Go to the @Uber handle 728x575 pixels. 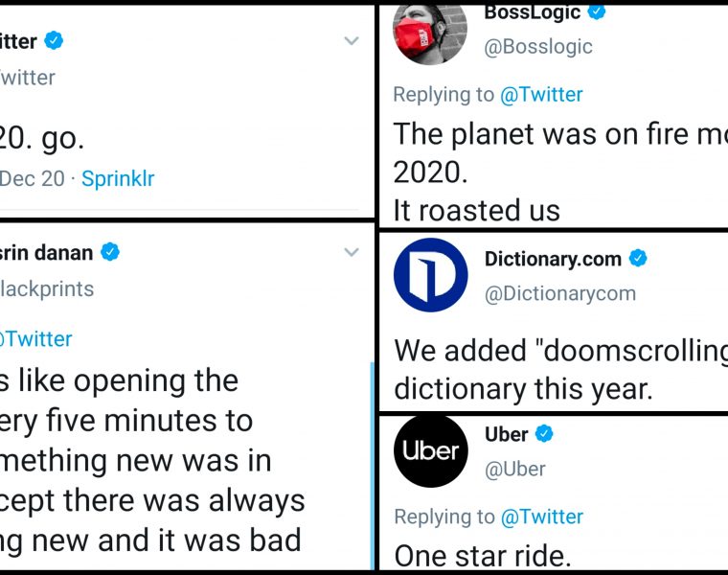pos(514,469)
